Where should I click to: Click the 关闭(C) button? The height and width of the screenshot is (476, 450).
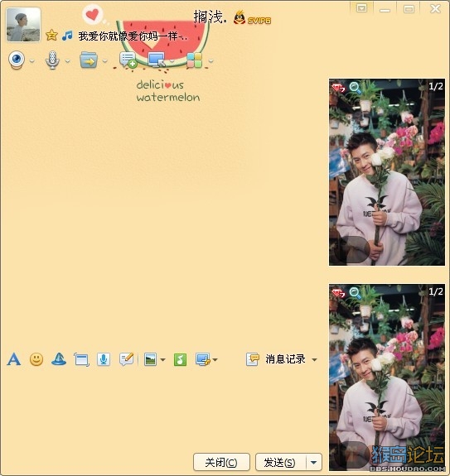tap(221, 462)
